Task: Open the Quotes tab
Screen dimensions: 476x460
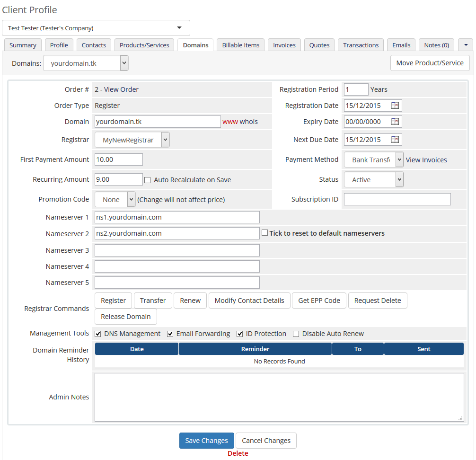Action: tap(319, 45)
